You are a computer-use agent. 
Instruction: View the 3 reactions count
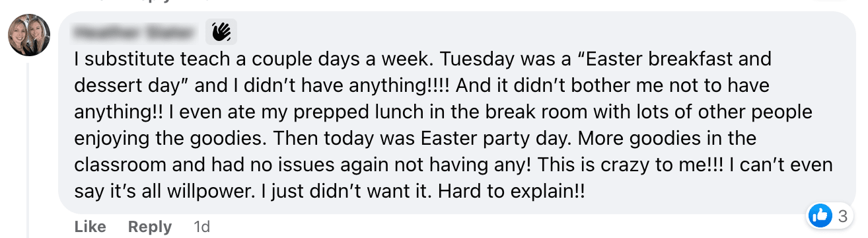pos(842,216)
